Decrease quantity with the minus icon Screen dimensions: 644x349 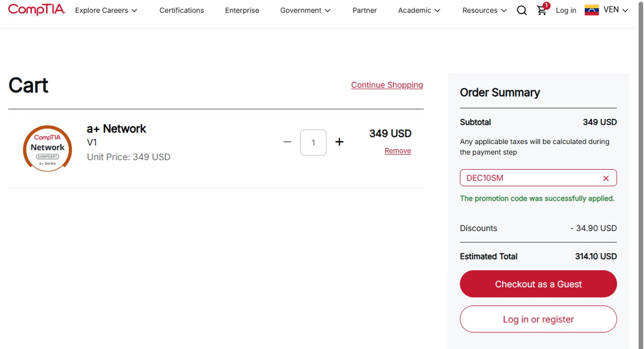[x=287, y=142]
